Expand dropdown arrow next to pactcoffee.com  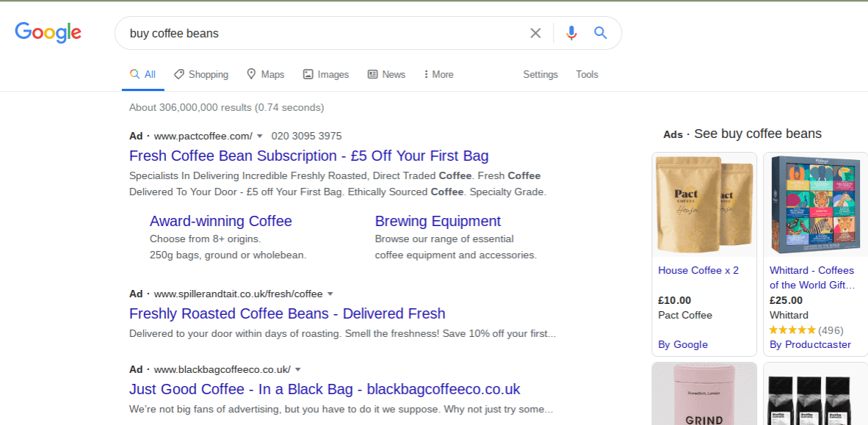tap(260, 137)
